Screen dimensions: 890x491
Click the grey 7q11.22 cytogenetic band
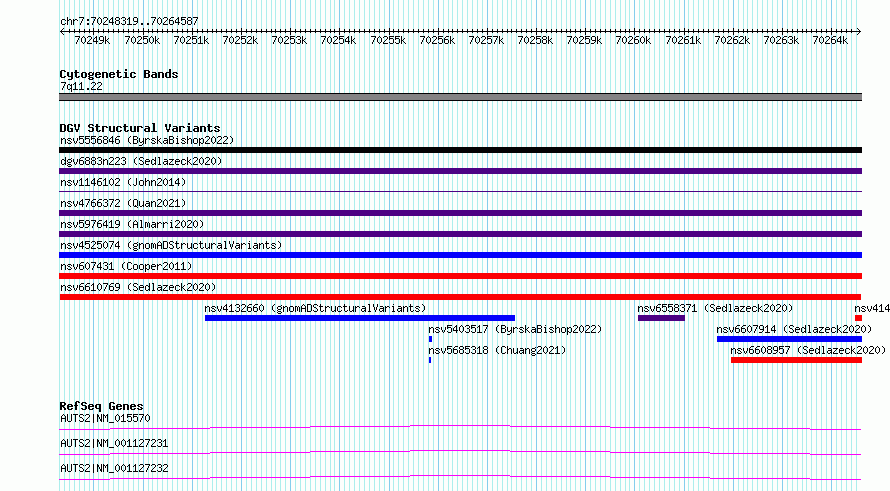coord(460,97)
